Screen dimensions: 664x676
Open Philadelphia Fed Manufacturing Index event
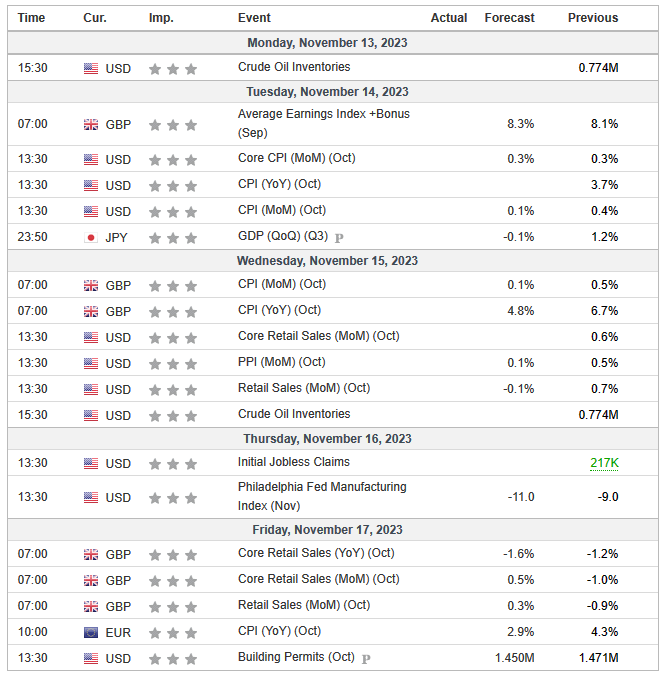pyautogui.click(x=321, y=496)
